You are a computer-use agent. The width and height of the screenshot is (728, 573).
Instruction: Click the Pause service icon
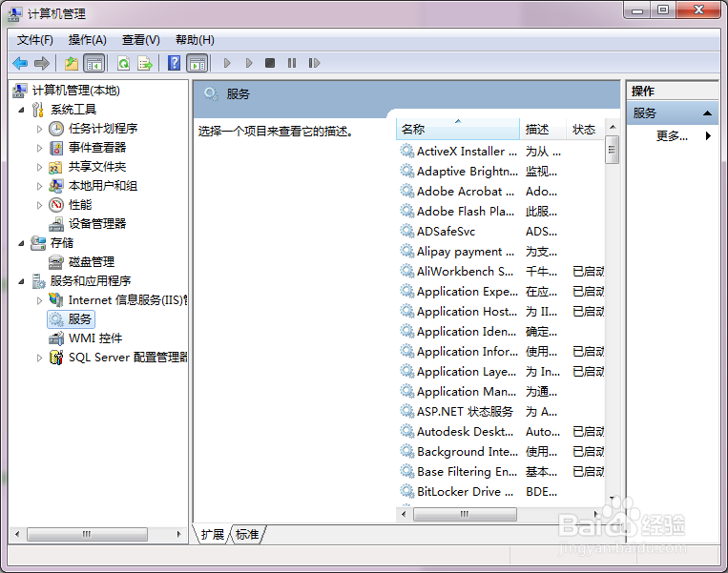(292, 63)
